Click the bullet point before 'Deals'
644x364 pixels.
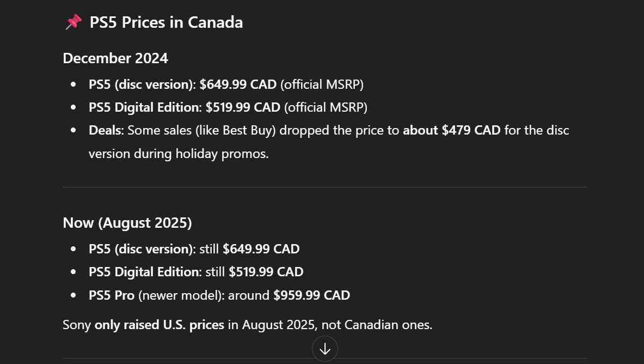pos(73,131)
